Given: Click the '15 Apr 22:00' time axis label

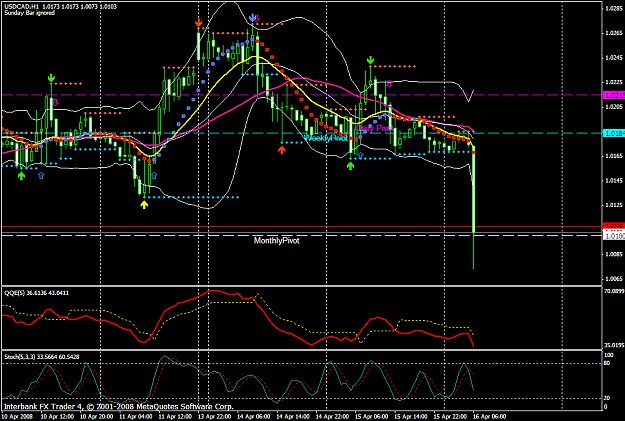Looking at the screenshot, I should point(450,417).
